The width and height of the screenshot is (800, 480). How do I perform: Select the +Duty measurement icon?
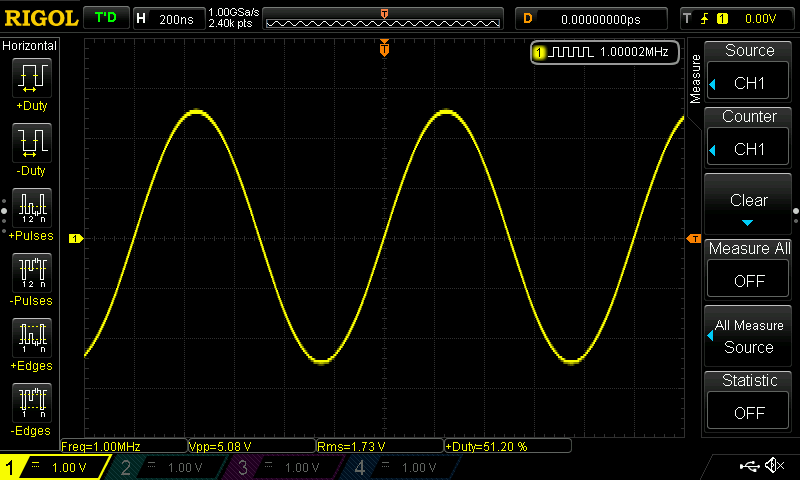pos(30,78)
